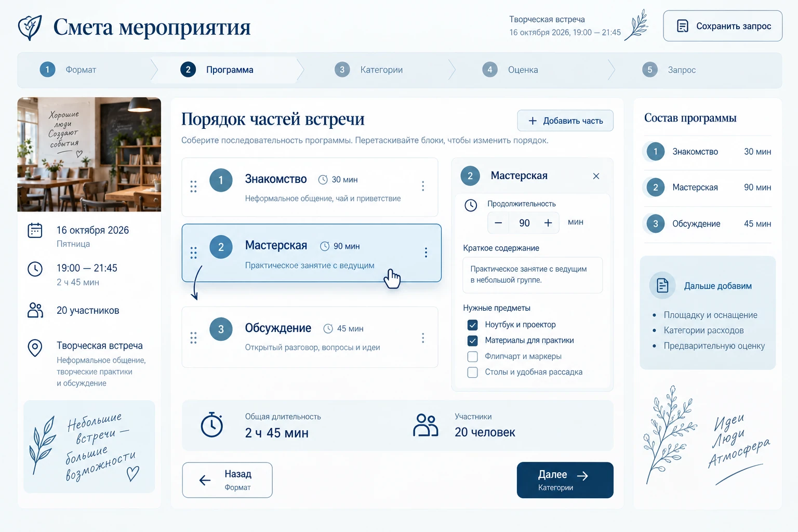Viewport: 798px width, 532px height.
Task: Open the three-dot menu for Обсуждение
Action: [423, 338]
